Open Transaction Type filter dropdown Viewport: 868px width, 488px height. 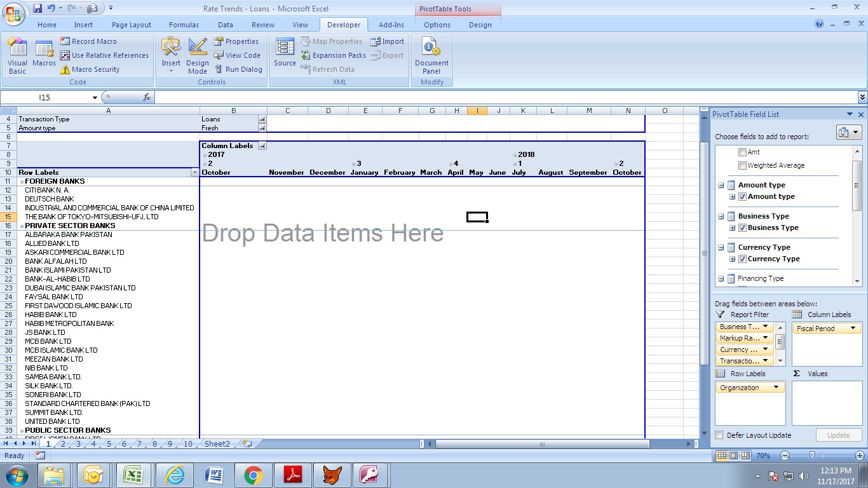click(262, 119)
